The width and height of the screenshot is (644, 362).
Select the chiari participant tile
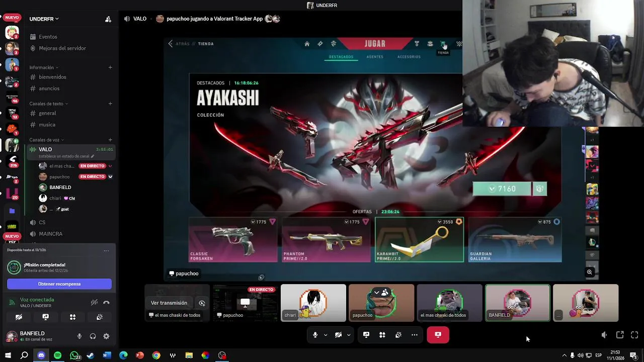coord(313,303)
